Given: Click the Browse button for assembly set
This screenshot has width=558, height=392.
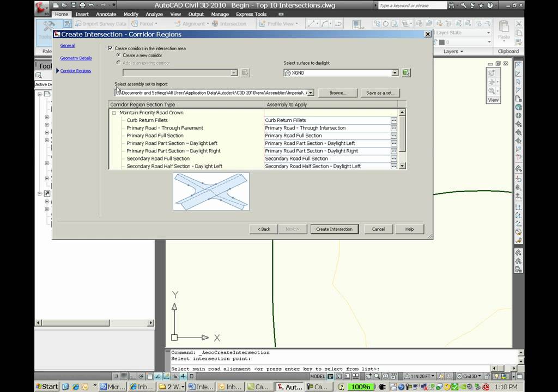Looking at the screenshot, I should tap(338, 93).
